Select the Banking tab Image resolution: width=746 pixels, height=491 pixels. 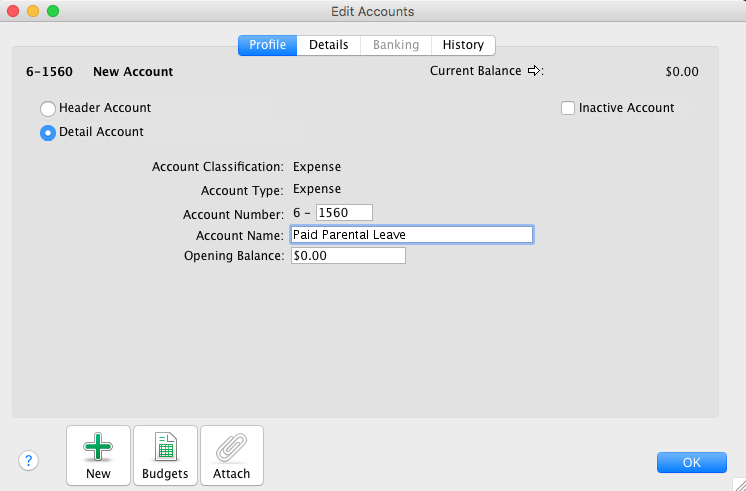coord(395,45)
